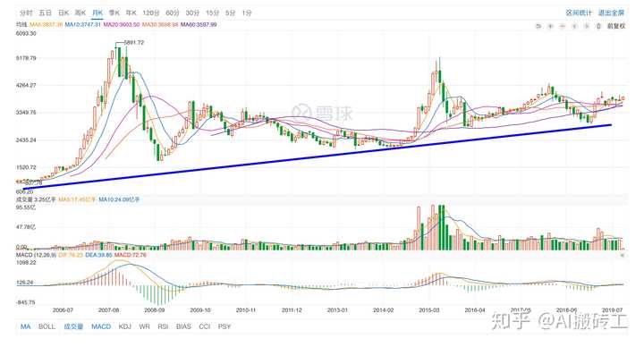Viewport: 644px width, 347px height.
Task: Switch to the 120分 interval
Action: (x=151, y=13)
